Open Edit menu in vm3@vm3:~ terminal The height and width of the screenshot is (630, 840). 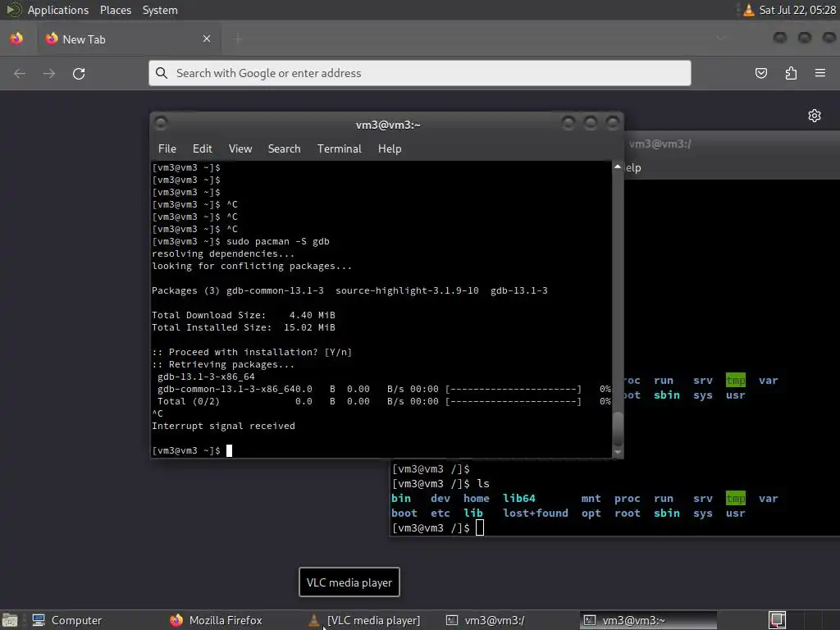tap(202, 149)
